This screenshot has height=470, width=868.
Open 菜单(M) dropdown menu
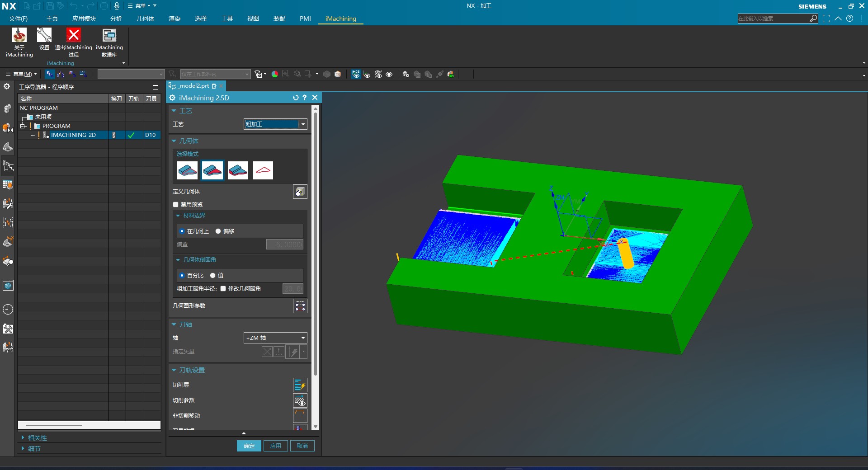(x=22, y=74)
